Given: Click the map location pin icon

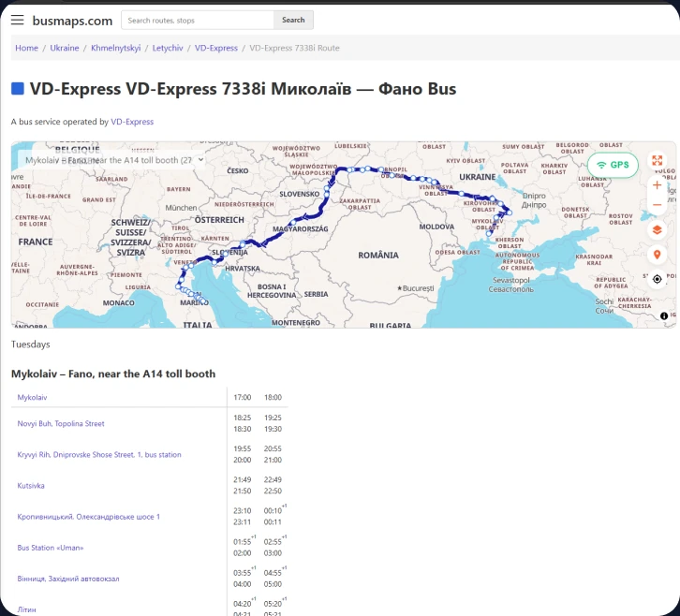Looking at the screenshot, I should pos(657,255).
